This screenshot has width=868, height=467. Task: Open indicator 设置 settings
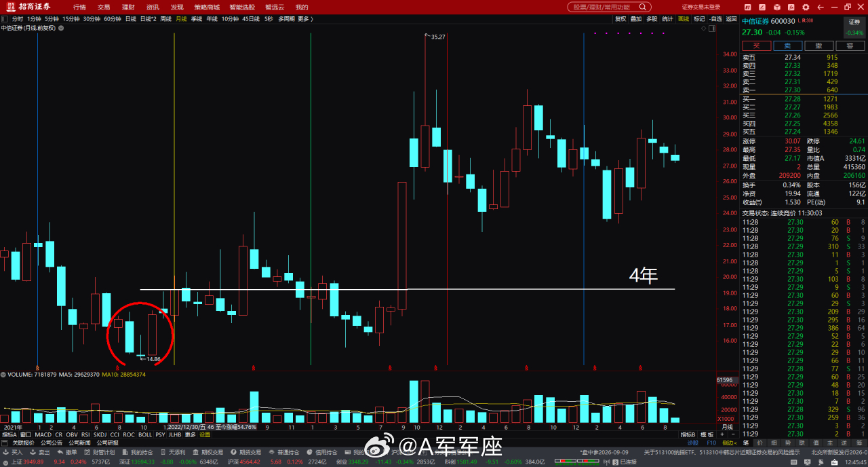tap(205, 434)
